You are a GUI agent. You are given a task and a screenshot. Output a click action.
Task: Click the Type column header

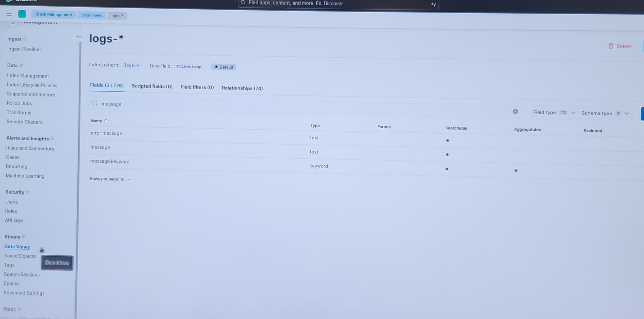(315, 125)
